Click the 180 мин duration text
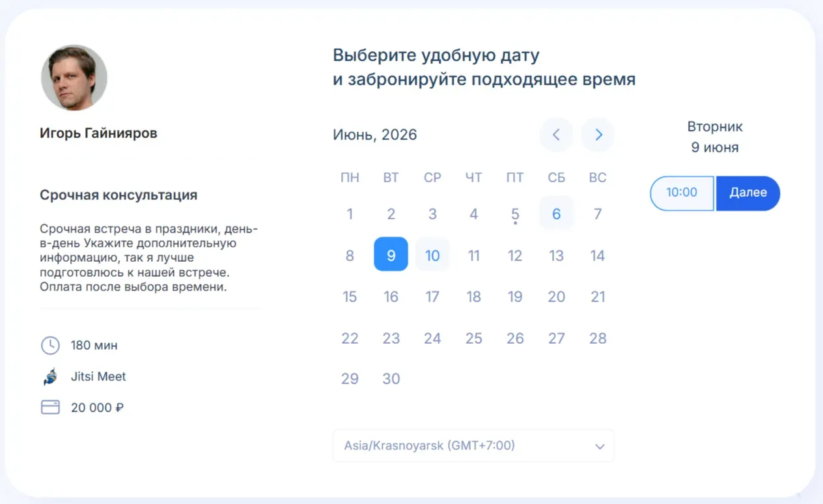 94,345
